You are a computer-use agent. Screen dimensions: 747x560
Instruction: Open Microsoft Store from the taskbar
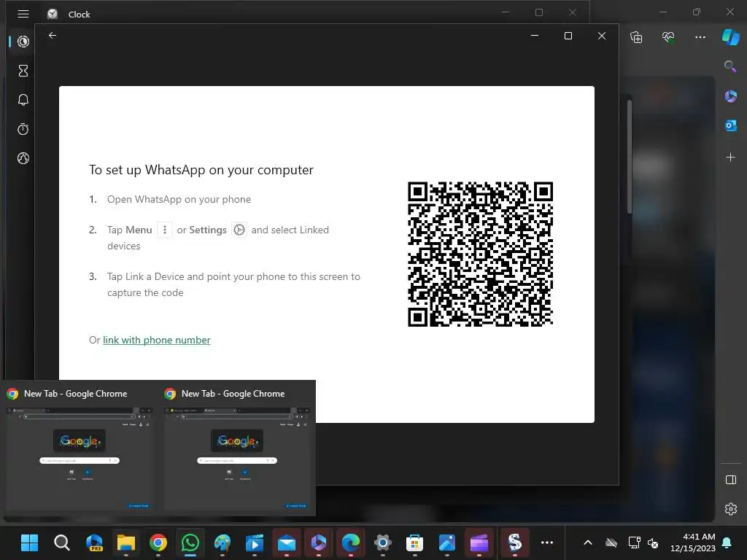coord(414,542)
